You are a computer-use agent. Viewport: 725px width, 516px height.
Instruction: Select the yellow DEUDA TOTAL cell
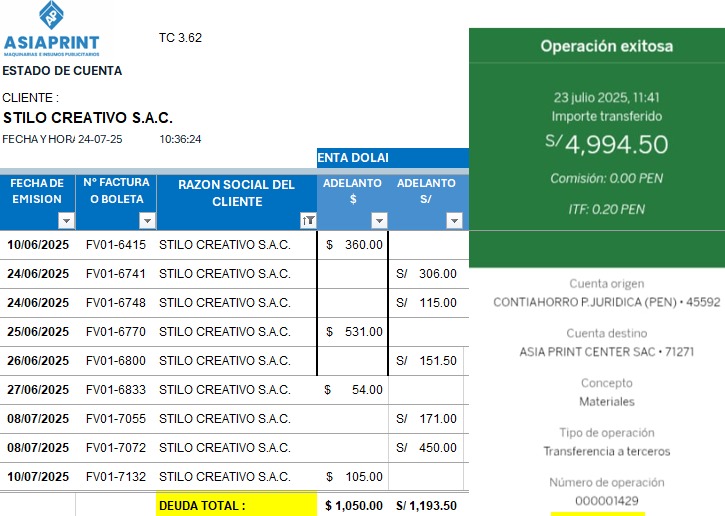[236, 506]
